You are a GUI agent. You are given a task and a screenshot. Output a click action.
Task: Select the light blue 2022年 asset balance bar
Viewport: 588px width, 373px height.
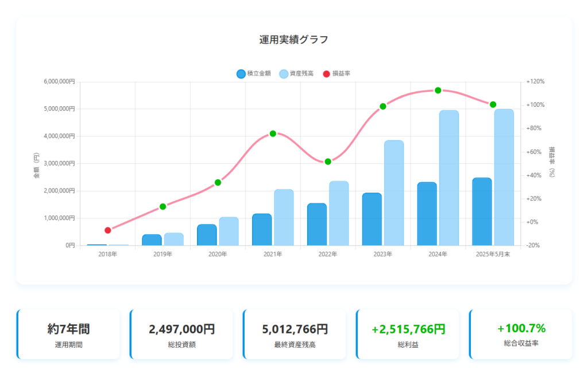[339, 214]
